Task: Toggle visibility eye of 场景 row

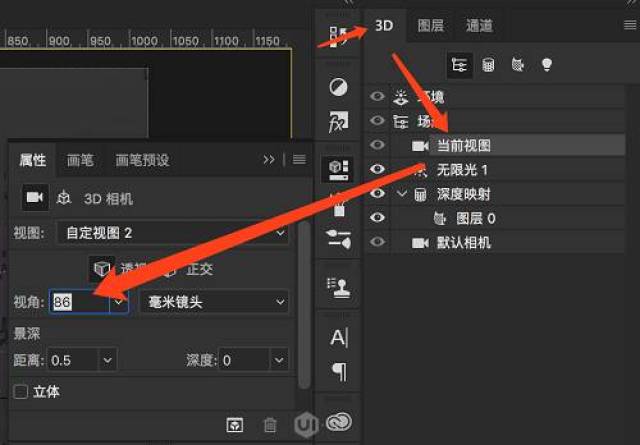Action: pos(377,120)
